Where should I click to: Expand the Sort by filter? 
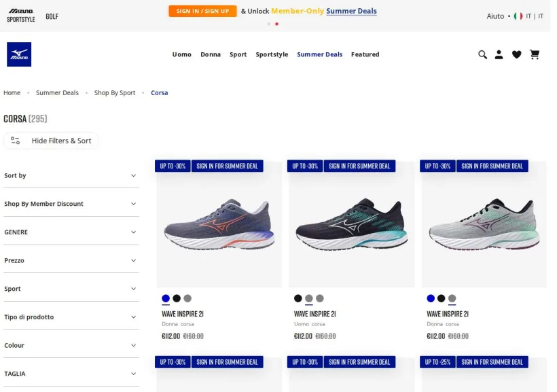(71, 175)
